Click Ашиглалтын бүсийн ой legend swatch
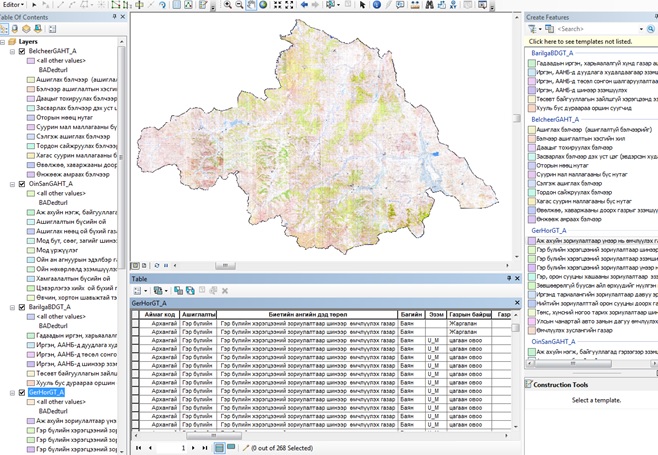 [31, 222]
